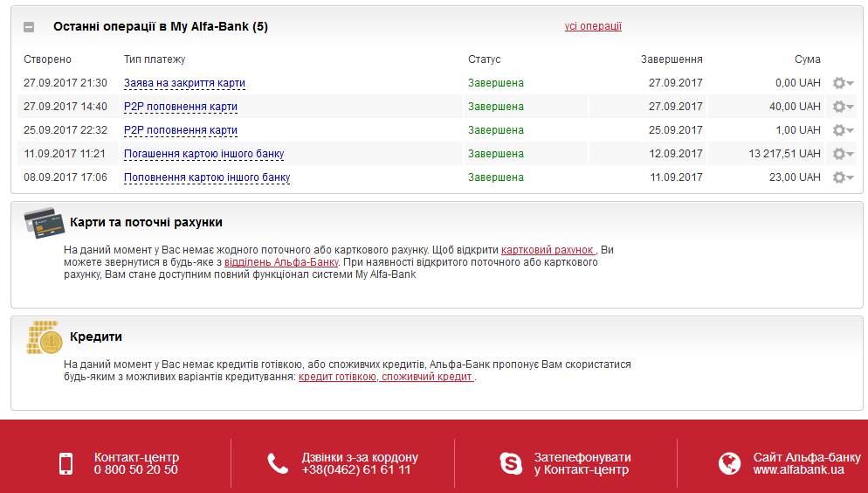This screenshot has height=493, width=868.
Task: Open P2P поповнення карти from 25.09.2017 22:32
Action: click(x=181, y=130)
